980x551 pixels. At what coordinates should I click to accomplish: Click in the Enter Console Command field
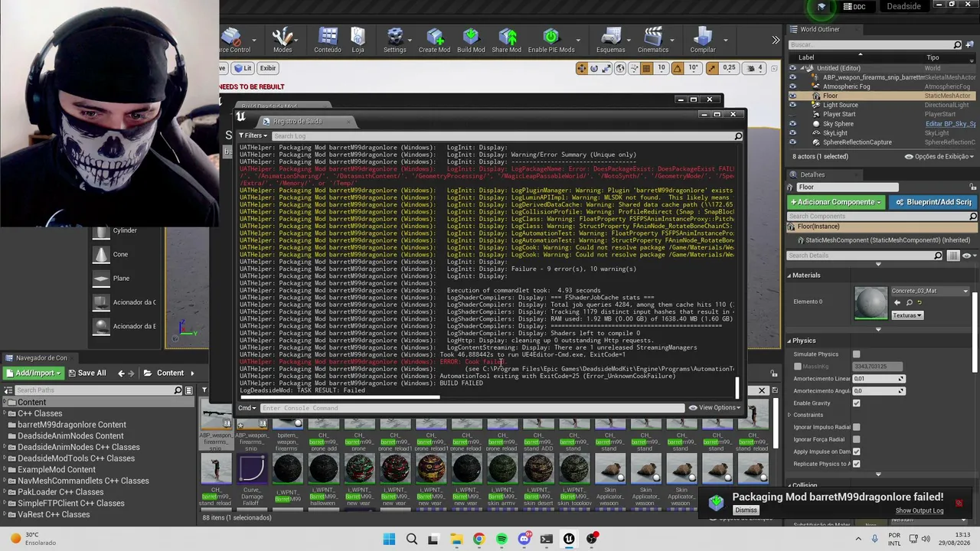(x=471, y=408)
